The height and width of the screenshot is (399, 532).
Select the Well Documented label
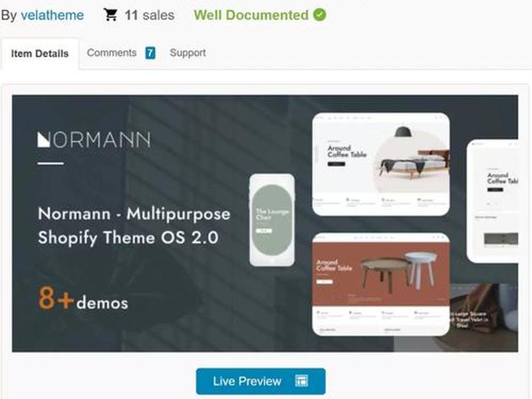251,15
